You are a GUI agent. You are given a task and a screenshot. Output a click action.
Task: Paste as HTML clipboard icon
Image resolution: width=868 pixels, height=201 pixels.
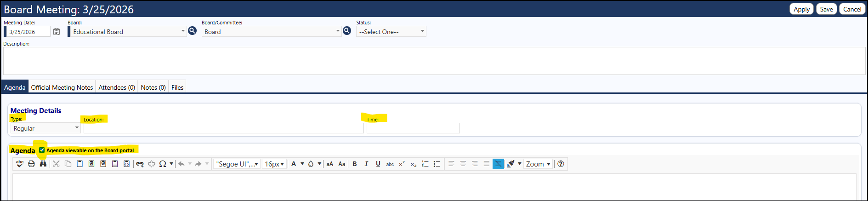[x=126, y=164]
